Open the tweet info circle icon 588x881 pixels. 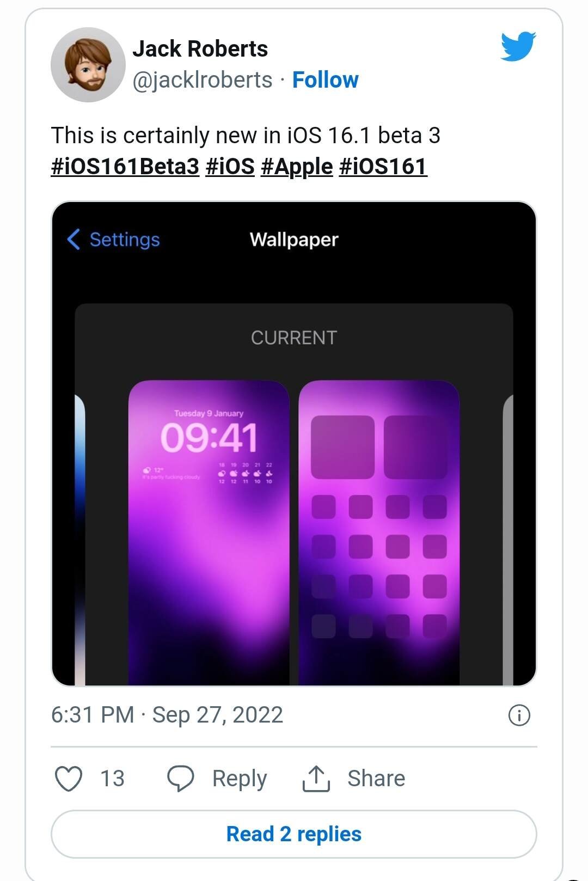click(519, 715)
